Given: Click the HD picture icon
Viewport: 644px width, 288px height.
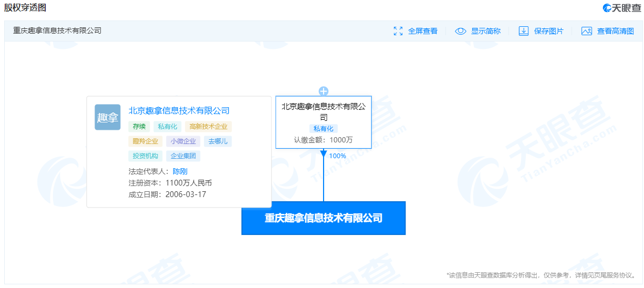Looking at the screenshot, I should click(587, 31).
